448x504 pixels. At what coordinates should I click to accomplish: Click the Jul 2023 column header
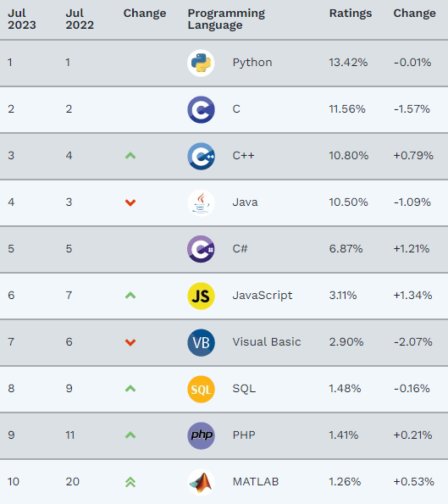click(21, 19)
